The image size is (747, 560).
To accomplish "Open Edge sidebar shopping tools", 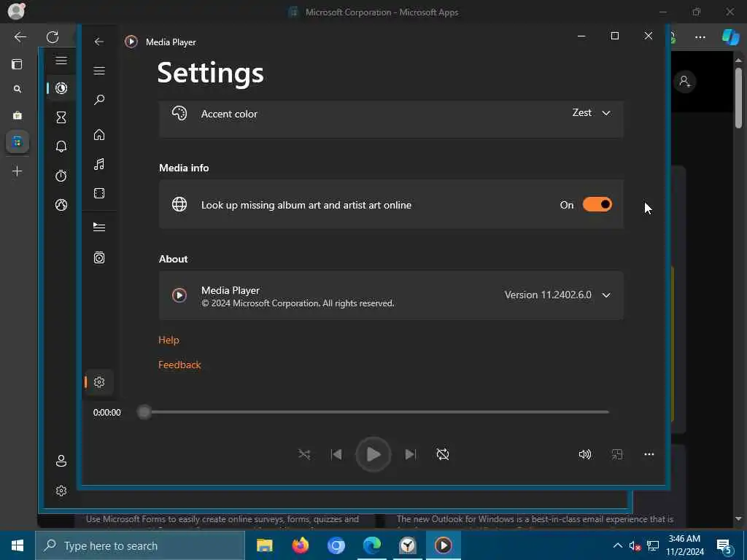I will point(18,115).
